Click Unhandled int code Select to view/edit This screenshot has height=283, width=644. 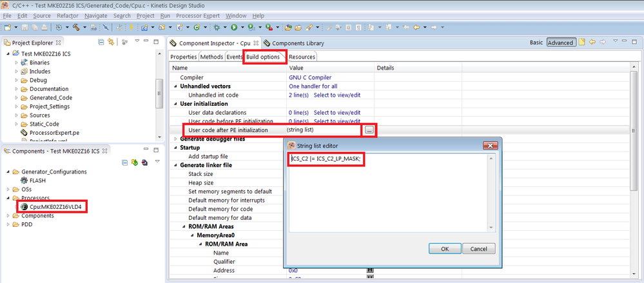click(x=337, y=95)
